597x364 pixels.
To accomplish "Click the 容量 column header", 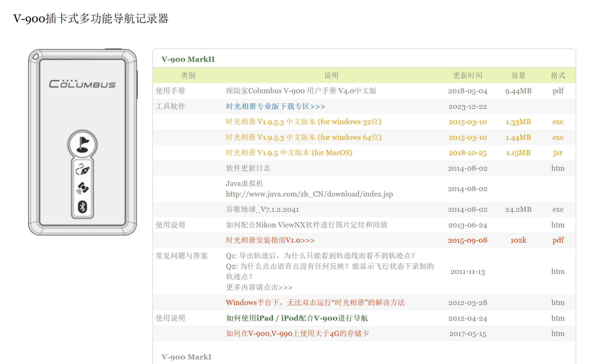I will click(x=518, y=75).
